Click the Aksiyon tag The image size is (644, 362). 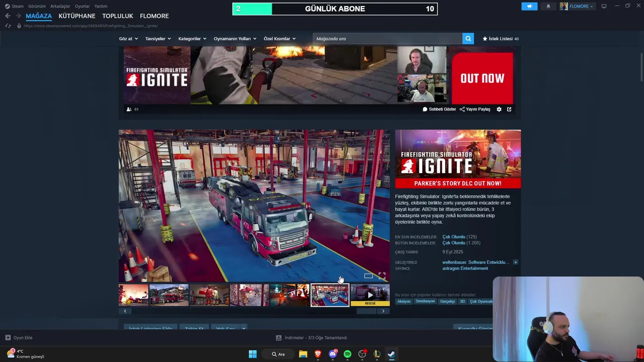(404, 302)
